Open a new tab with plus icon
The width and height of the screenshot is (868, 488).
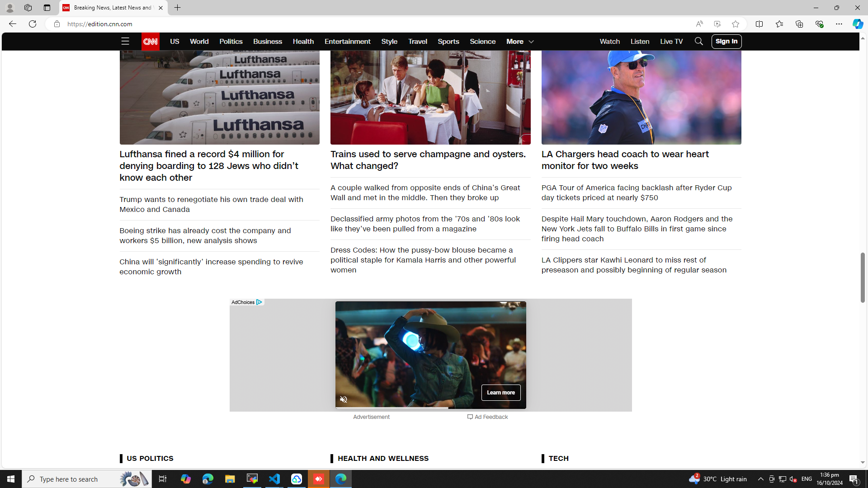coord(178,8)
